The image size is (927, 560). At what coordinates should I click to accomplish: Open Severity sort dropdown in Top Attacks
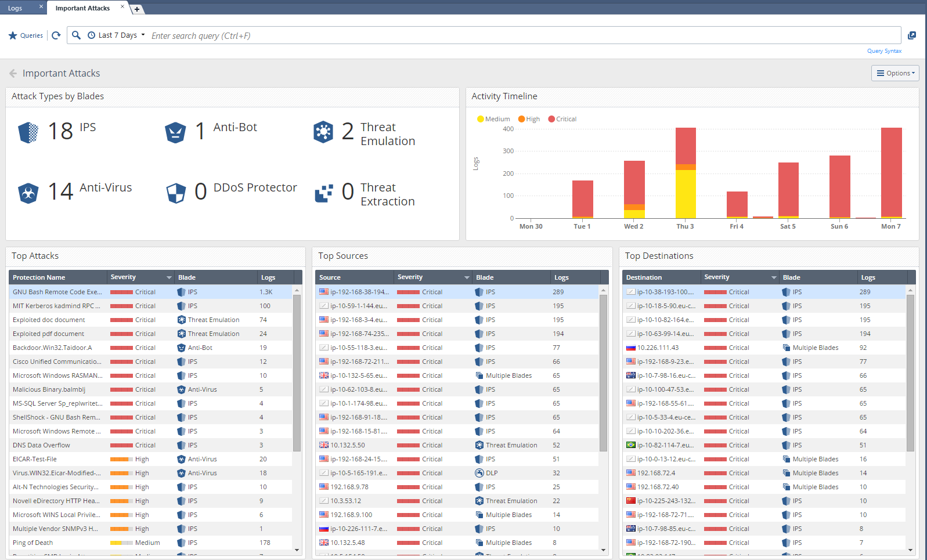point(169,277)
